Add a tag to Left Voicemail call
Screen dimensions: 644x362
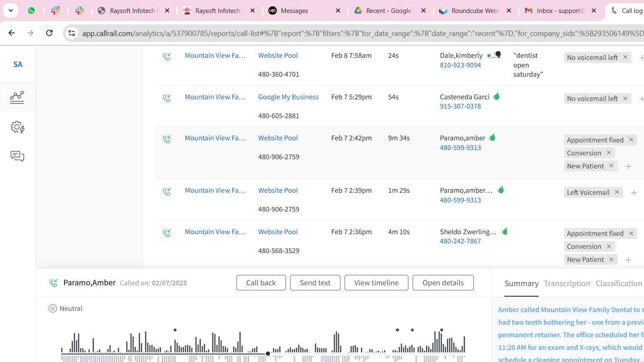(634, 193)
